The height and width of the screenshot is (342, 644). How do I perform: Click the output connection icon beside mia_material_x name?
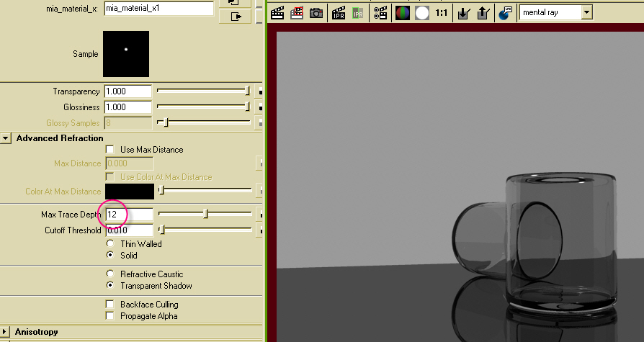pos(235,17)
